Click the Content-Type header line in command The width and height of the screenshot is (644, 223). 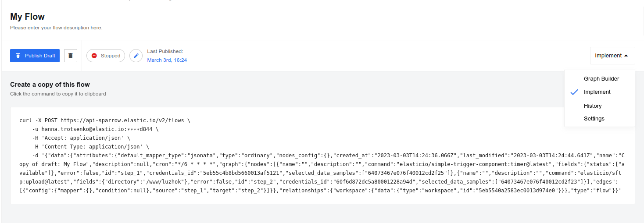90,147
